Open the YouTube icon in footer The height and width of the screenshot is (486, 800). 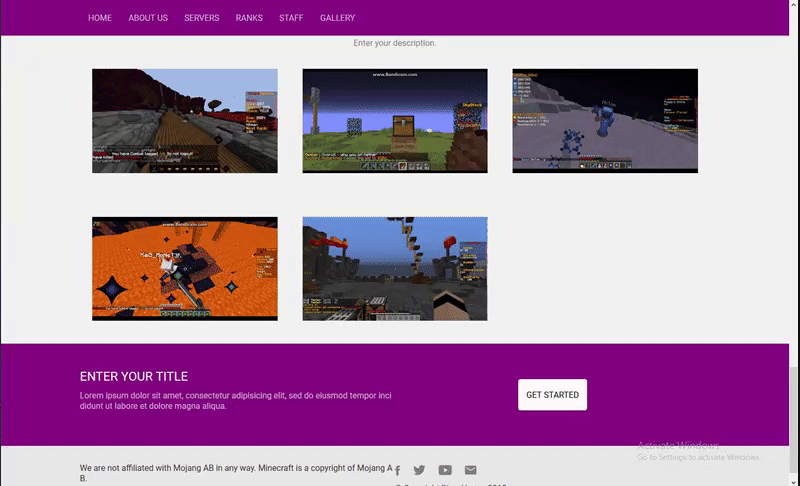click(445, 470)
